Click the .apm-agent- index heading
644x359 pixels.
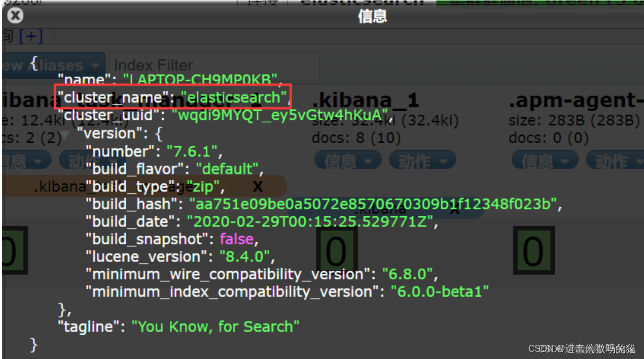coord(576,100)
